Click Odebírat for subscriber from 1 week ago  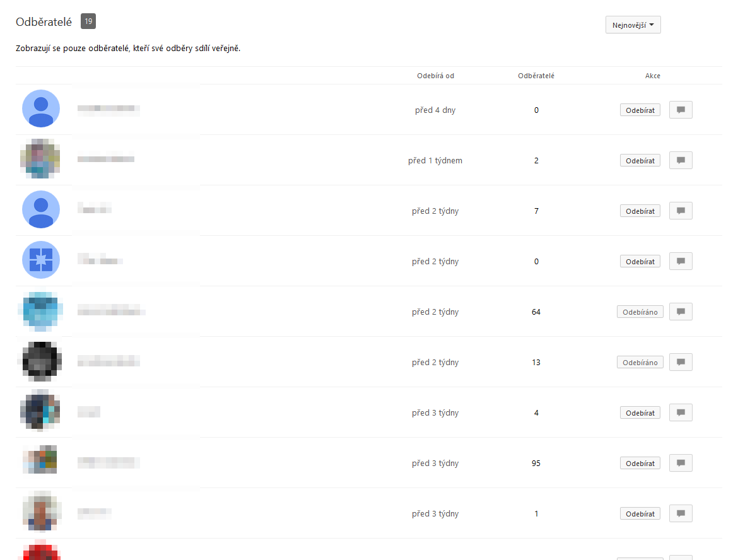coord(640,160)
